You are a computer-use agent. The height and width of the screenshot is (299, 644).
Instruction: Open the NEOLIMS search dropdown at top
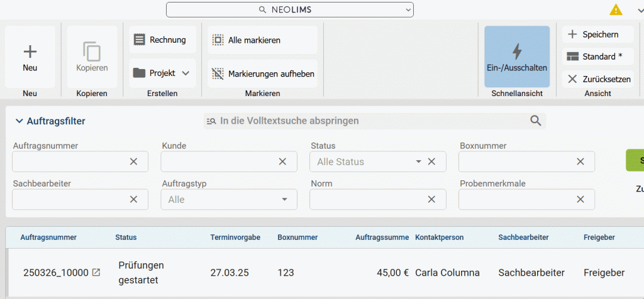tap(408, 10)
